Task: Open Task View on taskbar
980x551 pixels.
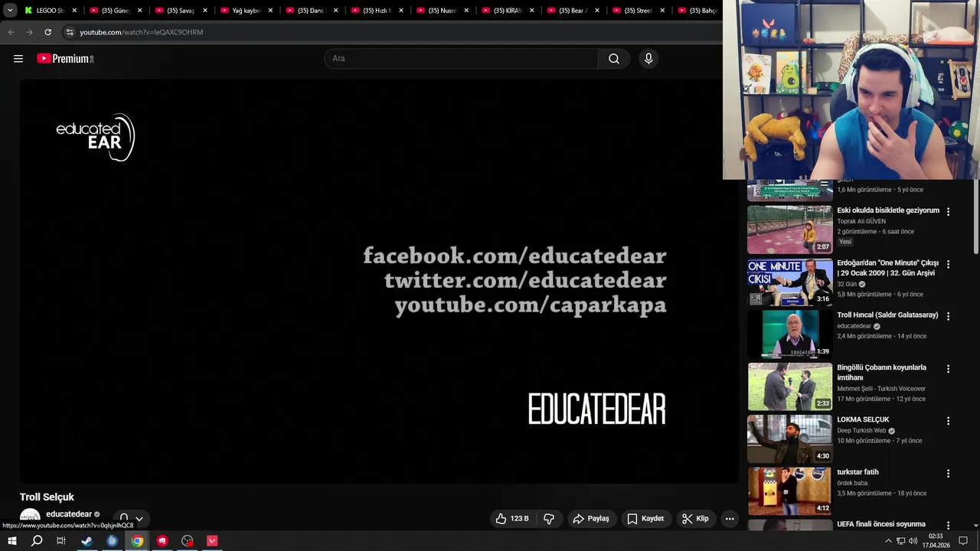Action: coord(61,541)
